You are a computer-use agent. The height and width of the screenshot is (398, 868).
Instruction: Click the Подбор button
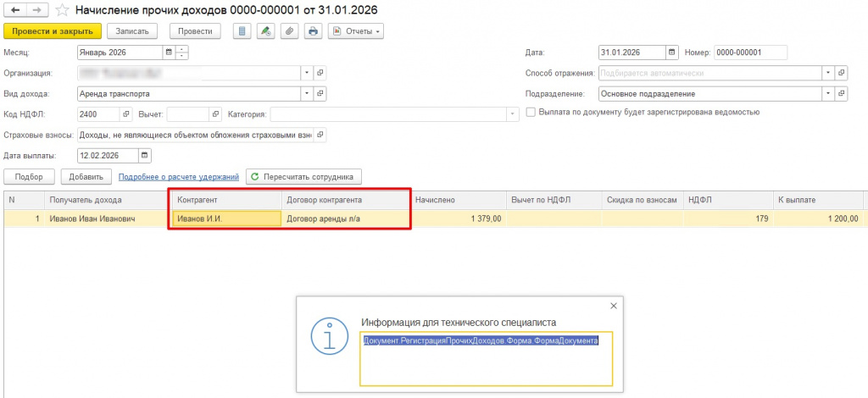coord(30,177)
